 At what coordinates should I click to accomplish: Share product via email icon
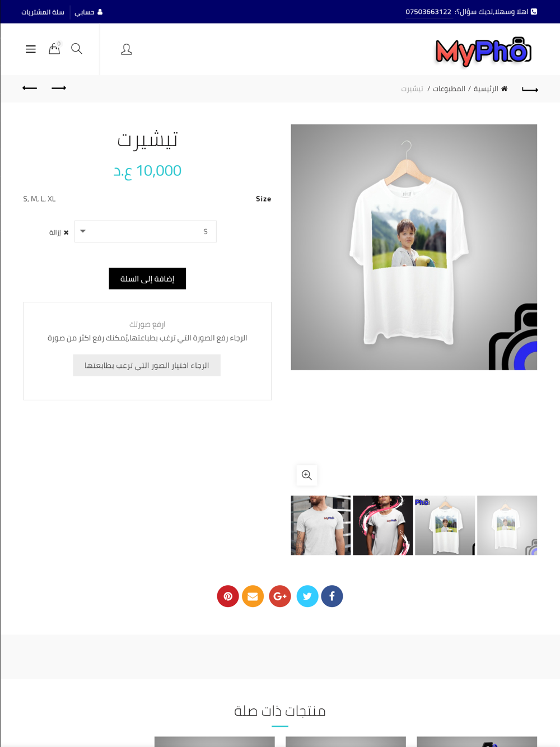pyautogui.click(x=253, y=596)
